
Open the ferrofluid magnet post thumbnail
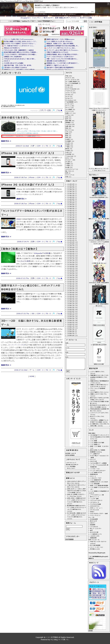coord(8,126)
